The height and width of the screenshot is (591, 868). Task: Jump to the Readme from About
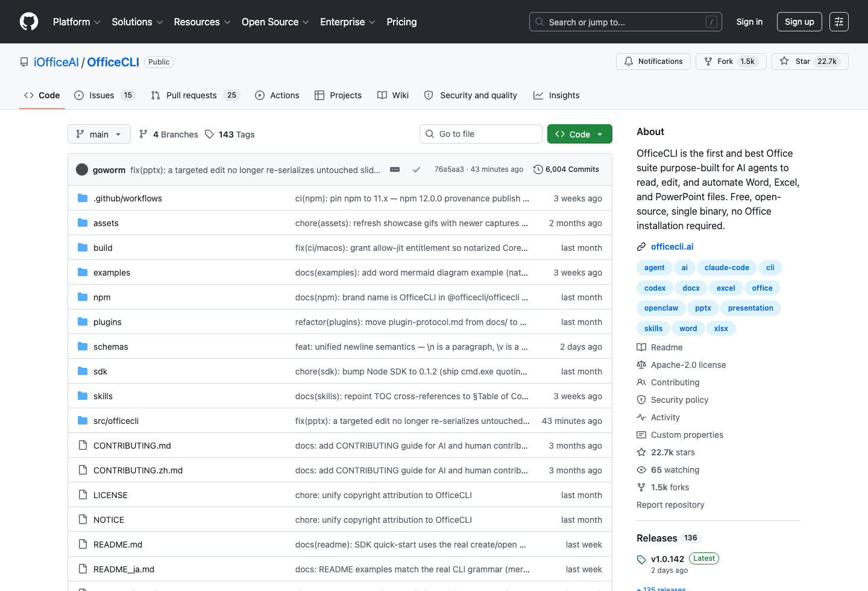(660, 347)
